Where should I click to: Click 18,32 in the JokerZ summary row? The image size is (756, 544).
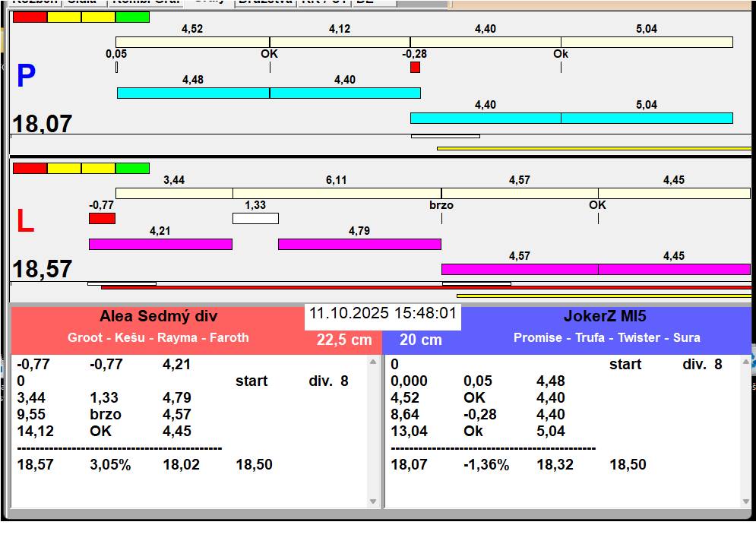tap(555, 465)
